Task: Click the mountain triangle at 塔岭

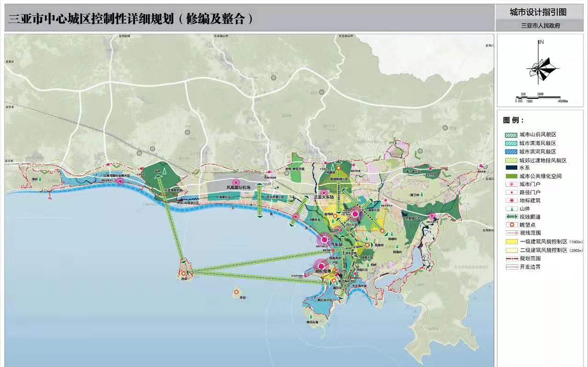Action: coord(40,178)
